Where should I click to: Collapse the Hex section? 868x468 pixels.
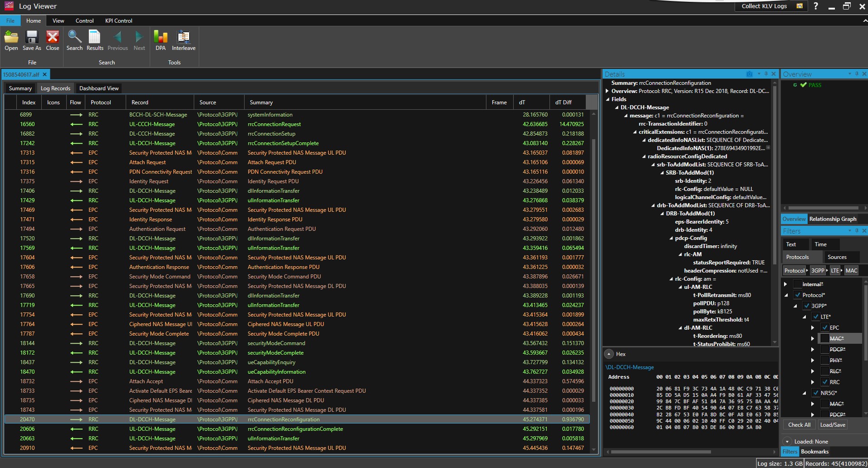(609, 354)
